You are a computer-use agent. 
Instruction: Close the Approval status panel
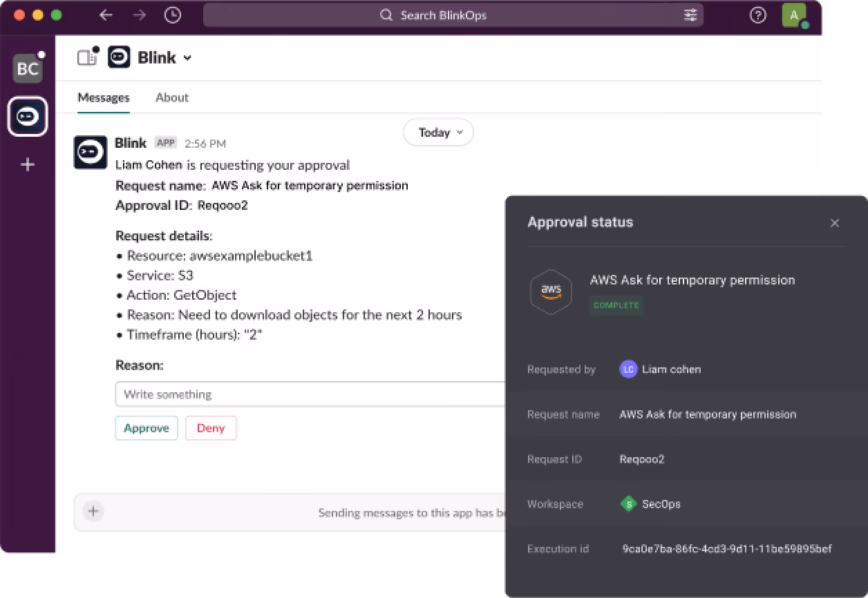835,223
